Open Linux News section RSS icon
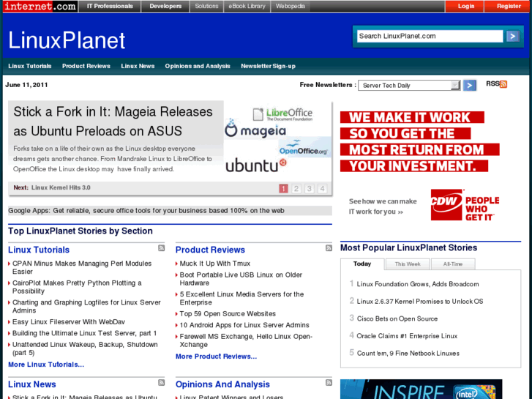 (162, 383)
